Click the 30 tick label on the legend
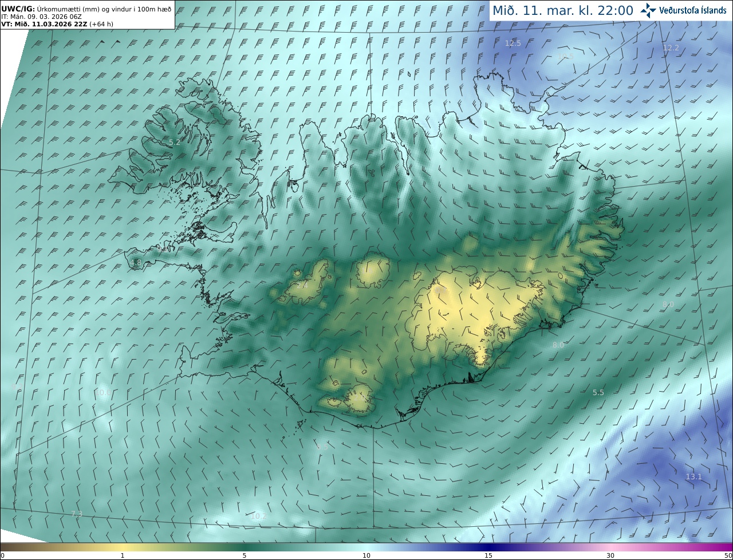 click(610, 555)
